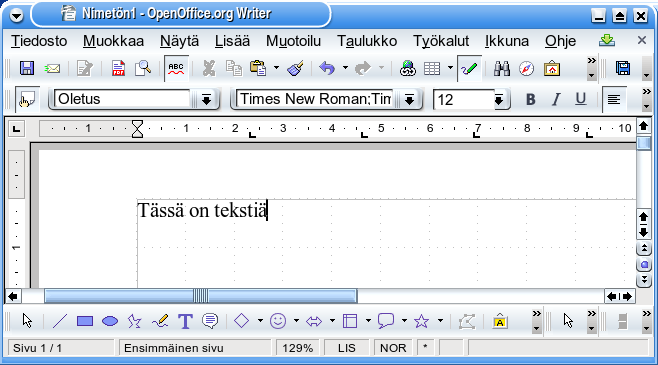This screenshot has height=365, width=658.
Task: Open Find & Replace binoculars icon
Action: (x=501, y=68)
